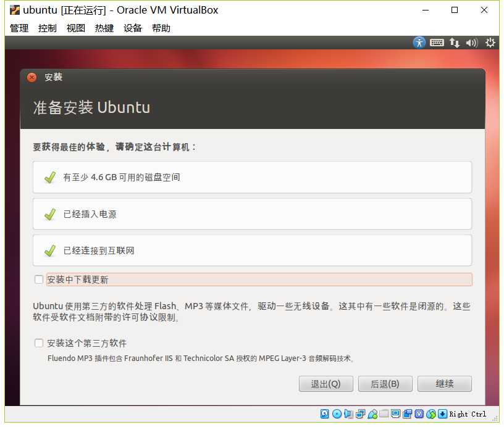Click the network adapters status icon
The height and width of the screenshot is (427, 504).
pos(360,414)
